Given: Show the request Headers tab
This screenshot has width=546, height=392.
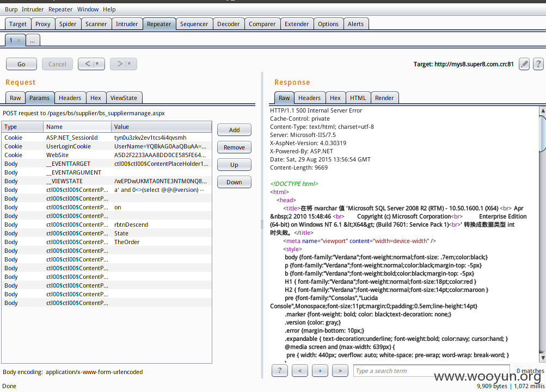Looking at the screenshot, I should [70, 98].
